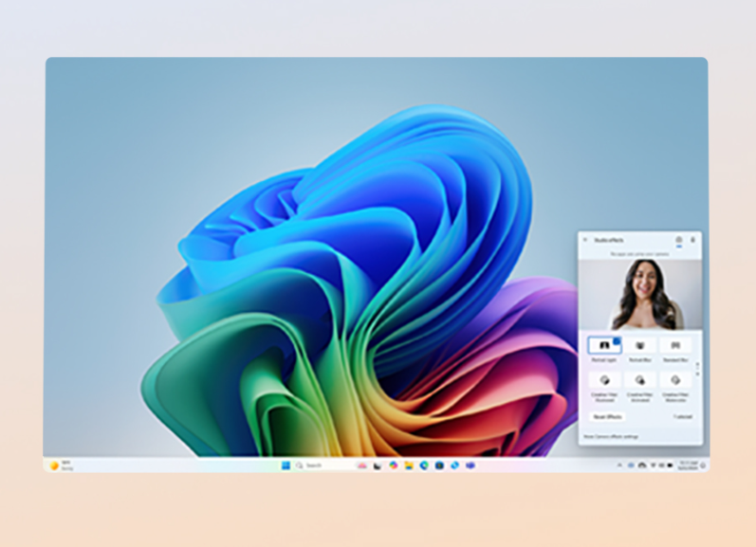Turn on Standard blur effect

pyautogui.click(x=675, y=346)
